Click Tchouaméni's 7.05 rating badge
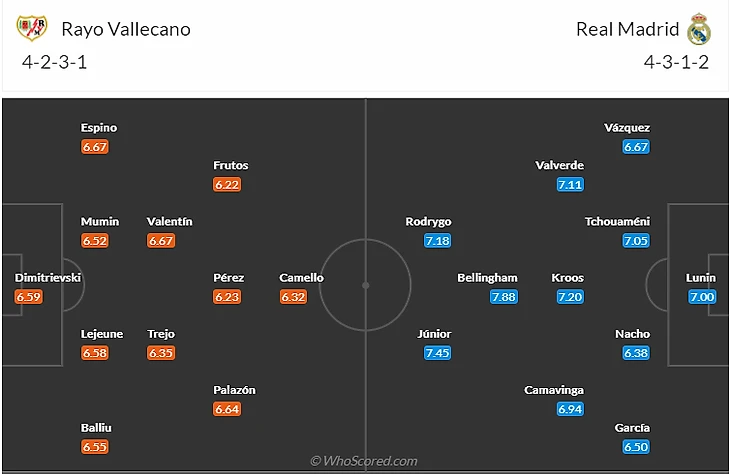This screenshot has width=730, height=474. pos(636,240)
